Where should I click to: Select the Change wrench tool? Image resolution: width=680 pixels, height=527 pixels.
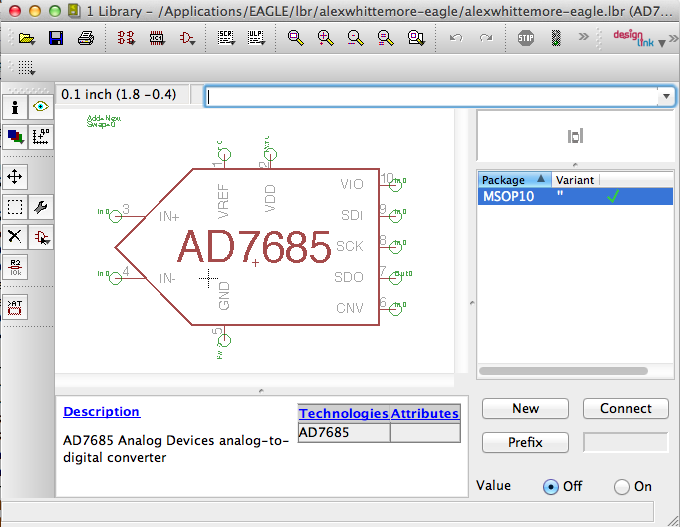coord(41,207)
